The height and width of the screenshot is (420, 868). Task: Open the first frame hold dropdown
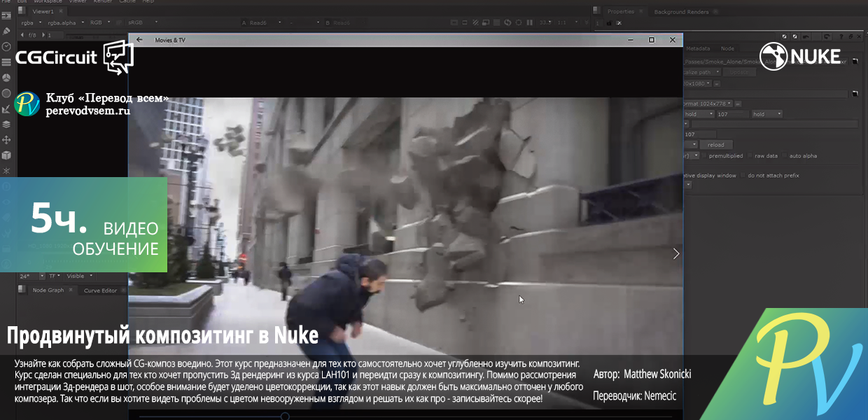699,114
